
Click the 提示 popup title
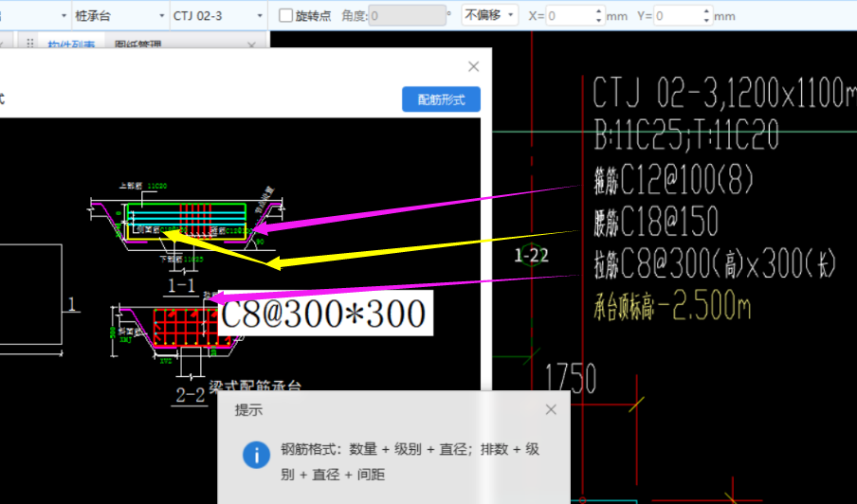pos(248,409)
